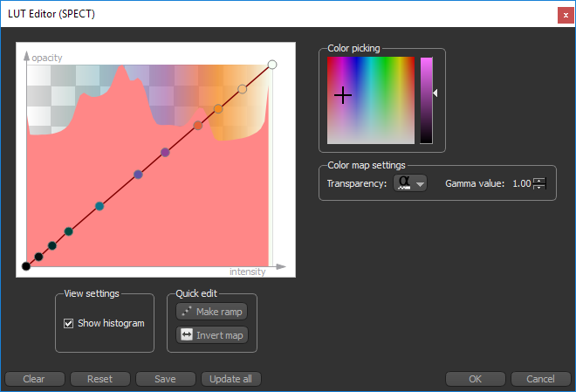Toggle the Show histogram checkbox
Image resolution: width=576 pixels, height=392 pixels.
69,323
